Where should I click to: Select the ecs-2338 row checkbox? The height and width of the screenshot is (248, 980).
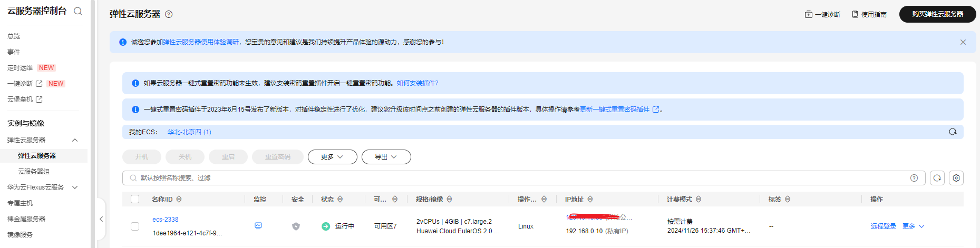[135, 226]
